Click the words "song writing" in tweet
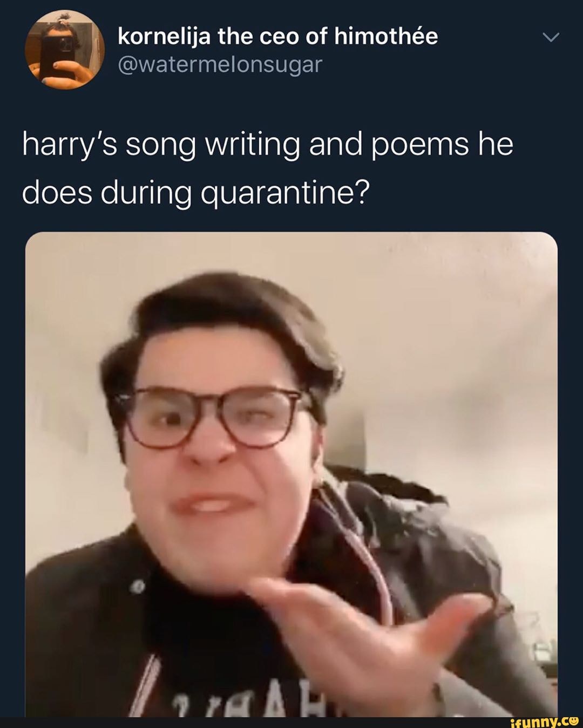 coord(213,146)
